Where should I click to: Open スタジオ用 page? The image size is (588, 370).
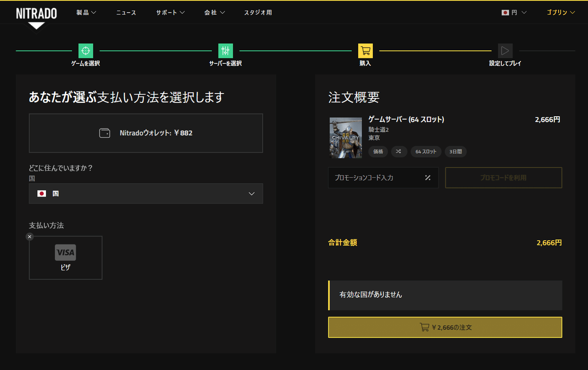pyautogui.click(x=258, y=13)
